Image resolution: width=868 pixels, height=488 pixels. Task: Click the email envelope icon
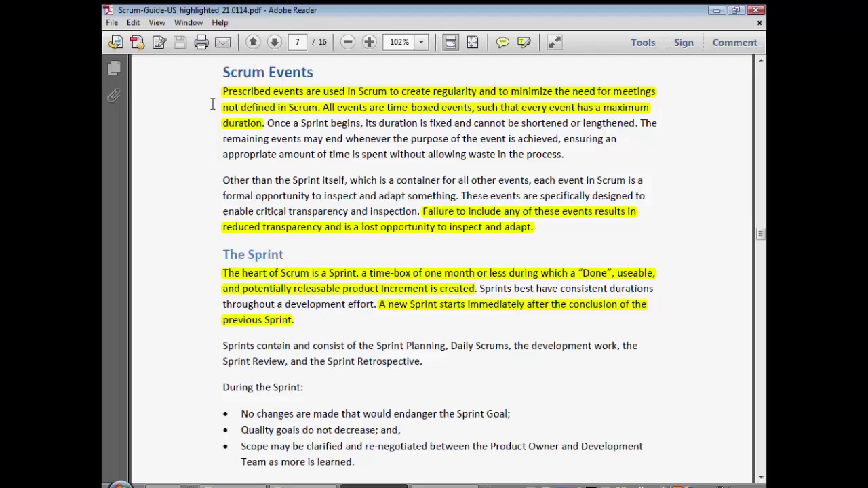pyautogui.click(x=222, y=42)
